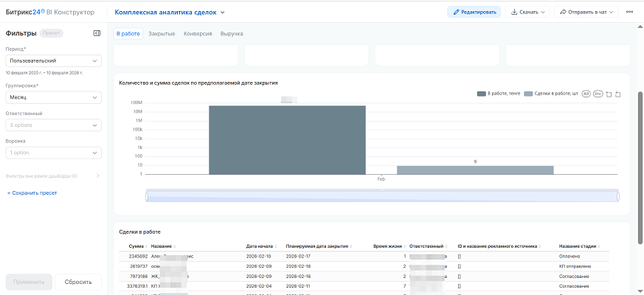Click the All legend selection icon
644x295 pixels.
point(586,94)
